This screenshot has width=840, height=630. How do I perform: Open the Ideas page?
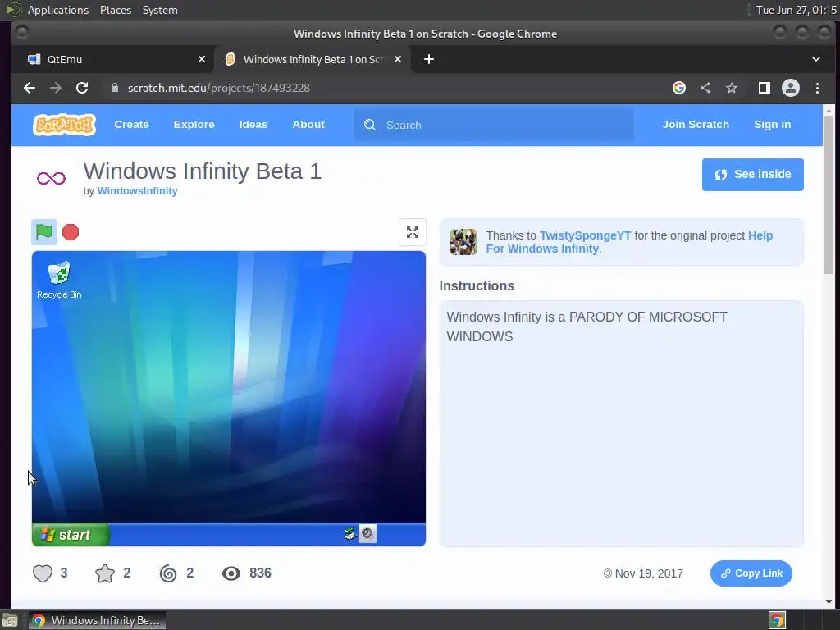click(x=253, y=125)
